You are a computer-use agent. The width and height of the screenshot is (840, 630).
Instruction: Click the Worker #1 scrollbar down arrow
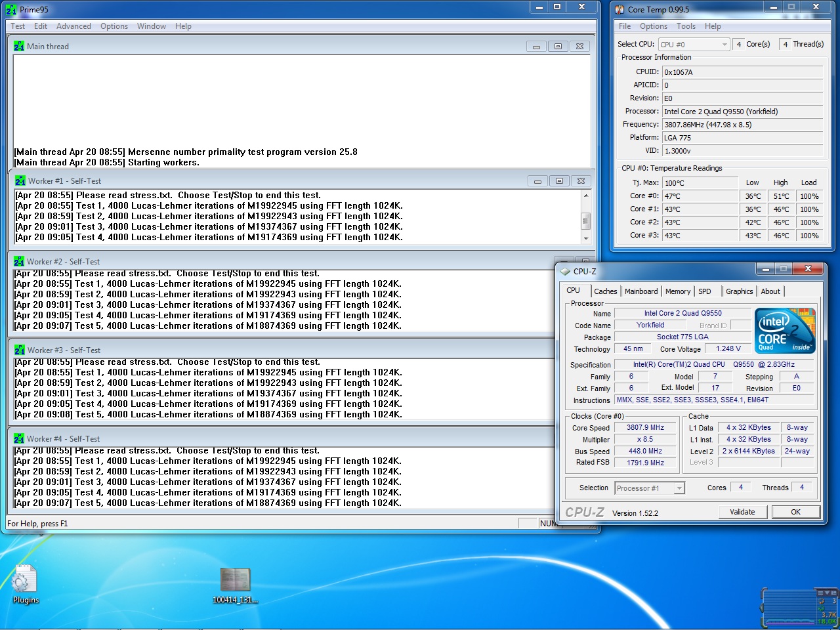585,239
